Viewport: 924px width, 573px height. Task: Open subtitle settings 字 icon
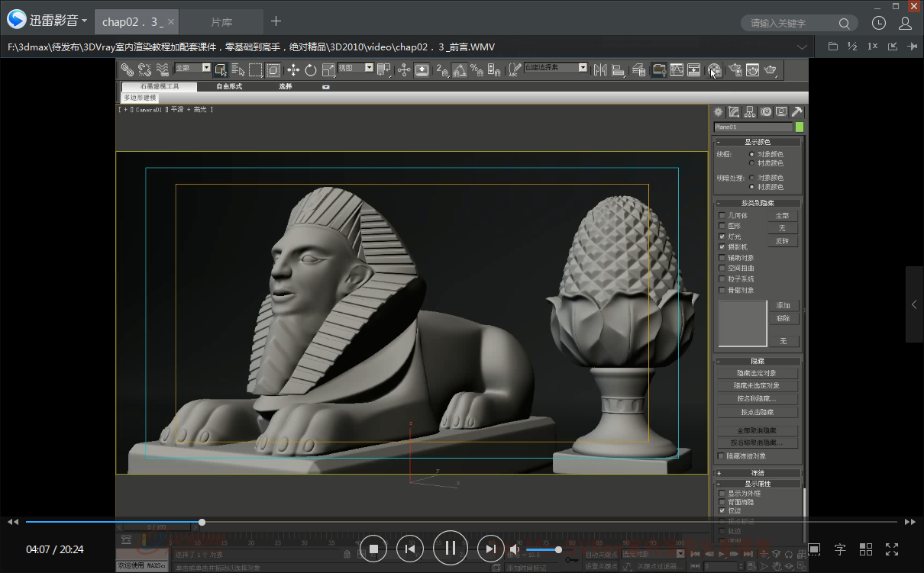pos(840,549)
